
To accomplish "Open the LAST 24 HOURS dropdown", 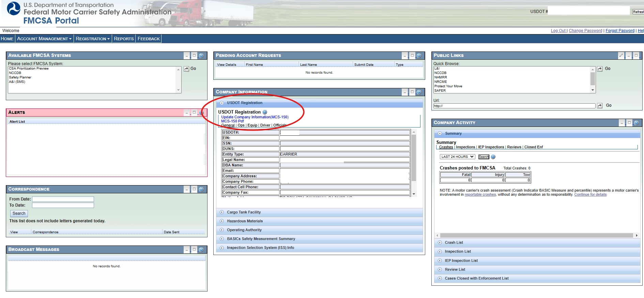I will click(458, 157).
